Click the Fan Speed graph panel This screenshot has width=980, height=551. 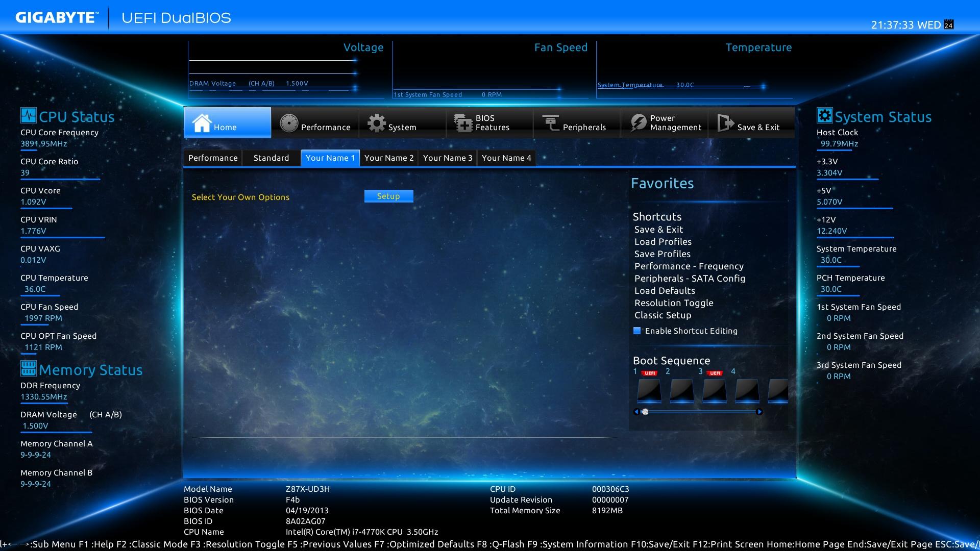[x=490, y=70]
